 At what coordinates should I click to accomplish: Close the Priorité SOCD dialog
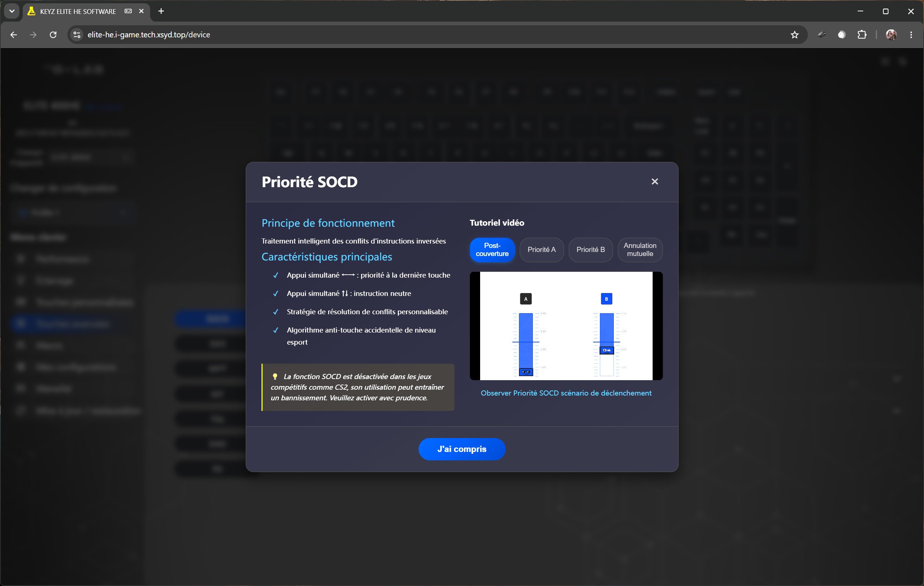click(x=654, y=182)
